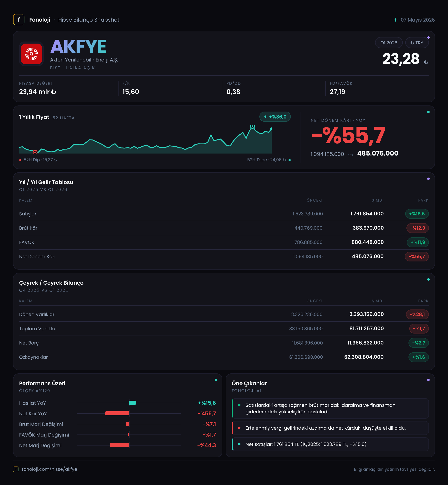
Task: Click the highlight starting Net satışlar: 1.761.854 TL
Action: 330,444
